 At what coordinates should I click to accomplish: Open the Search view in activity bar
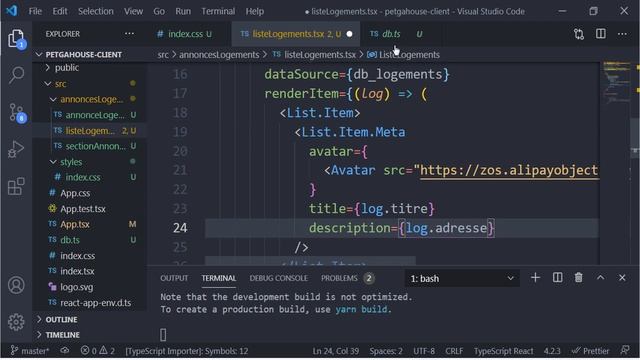16,75
